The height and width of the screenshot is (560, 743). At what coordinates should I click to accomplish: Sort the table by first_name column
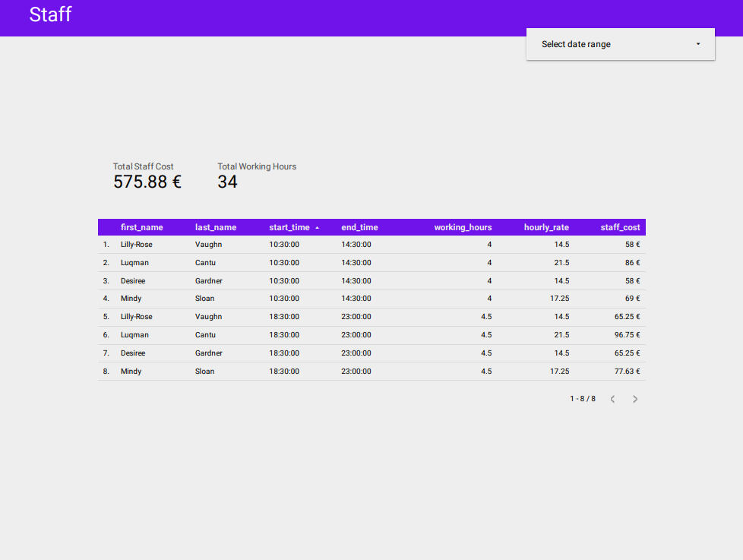pos(142,227)
